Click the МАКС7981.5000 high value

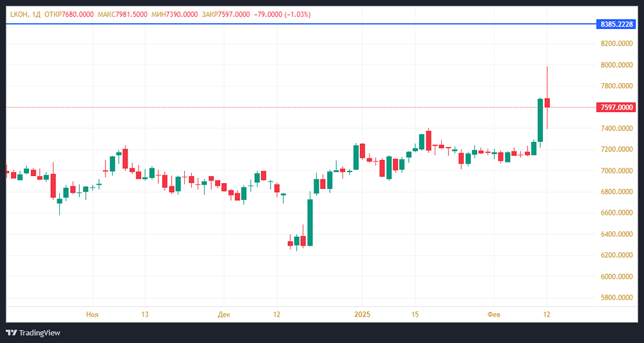click(x=122, y=14)
